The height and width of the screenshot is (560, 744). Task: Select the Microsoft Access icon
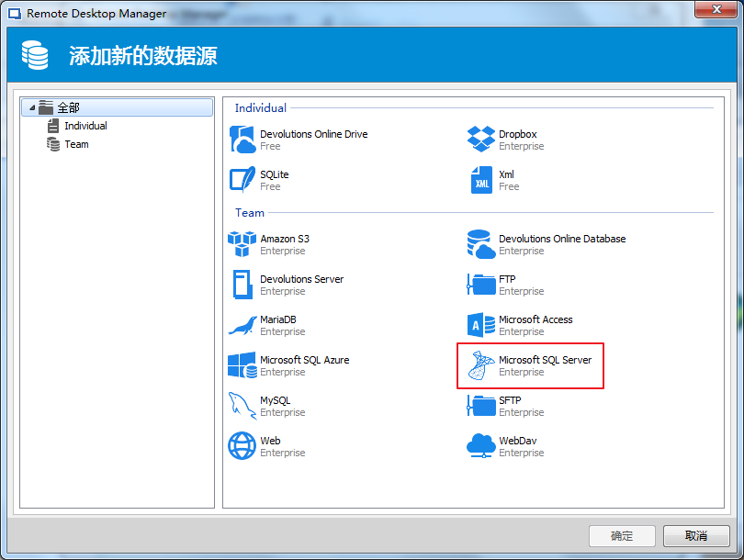tap(481, 325)
